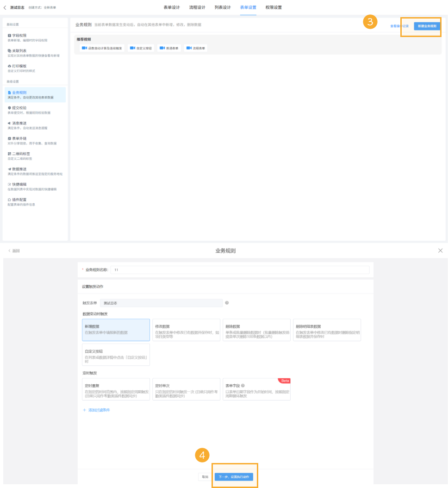Select the 修改数据 trigger option
The width and height of the screenshot is (448, 488).
[x=186, y=330]
